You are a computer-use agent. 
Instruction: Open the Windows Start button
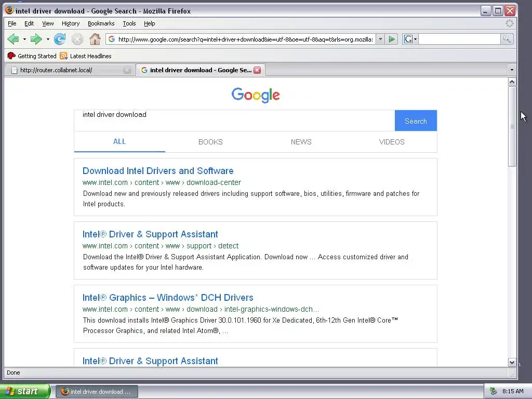[25, 391]
